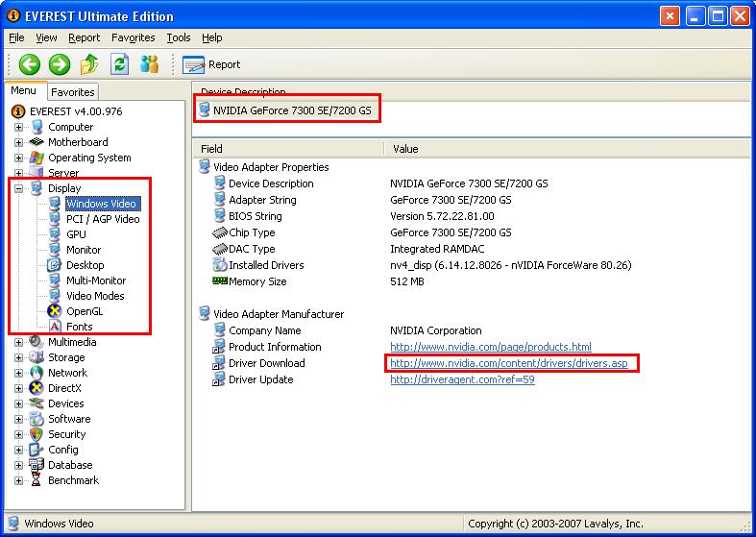Expand the Motherboard tree node

(x=18, y=143)
